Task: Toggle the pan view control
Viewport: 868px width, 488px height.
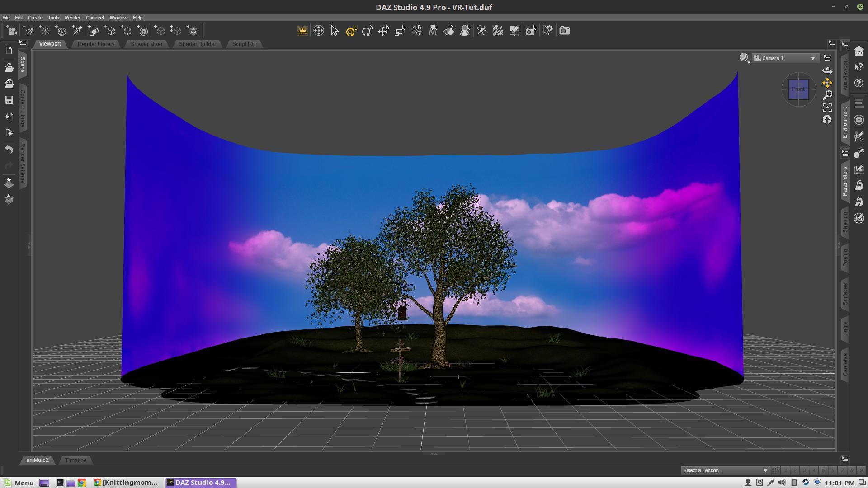Action: point(827,83)
